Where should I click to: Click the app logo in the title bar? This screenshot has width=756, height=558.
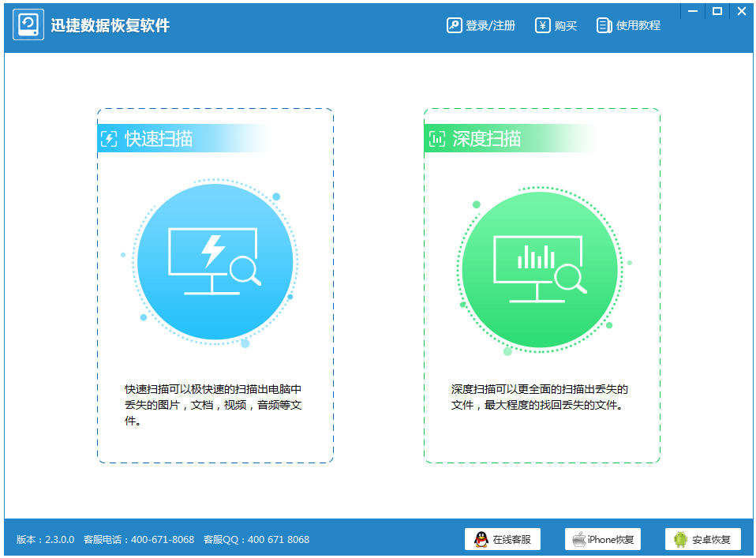28,24
